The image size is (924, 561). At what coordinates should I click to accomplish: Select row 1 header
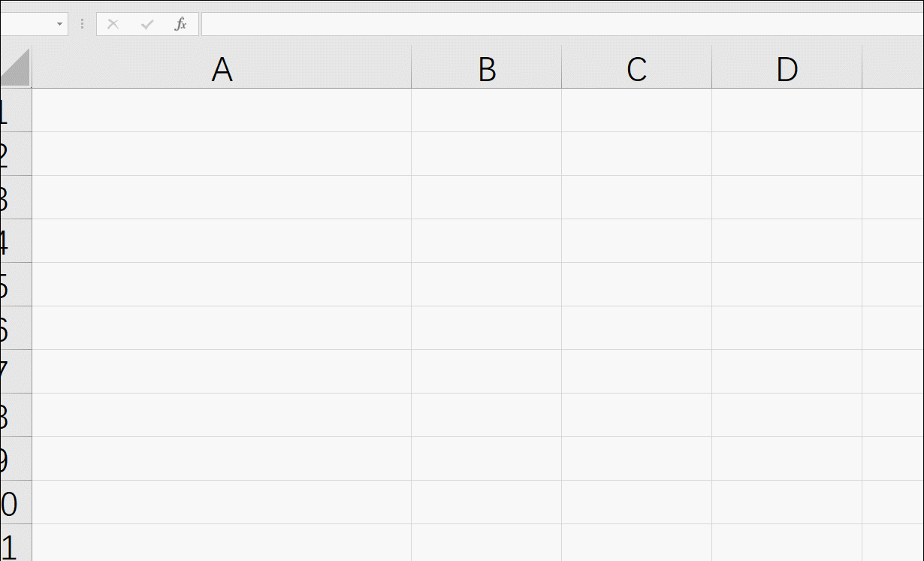click(15, 110)
